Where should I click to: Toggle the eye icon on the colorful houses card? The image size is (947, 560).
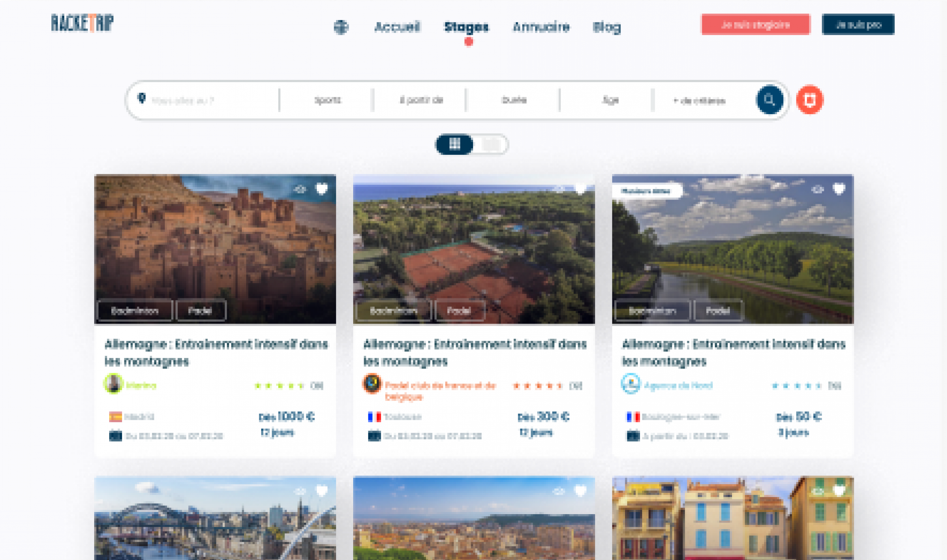coord(817,491)
